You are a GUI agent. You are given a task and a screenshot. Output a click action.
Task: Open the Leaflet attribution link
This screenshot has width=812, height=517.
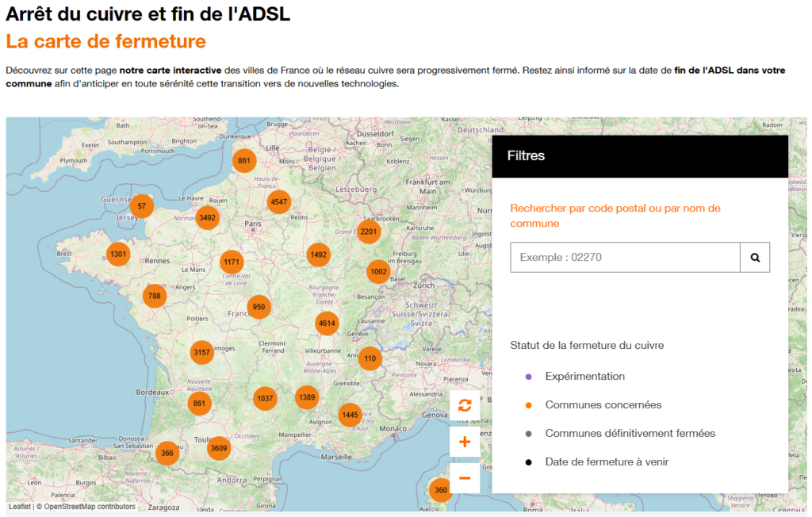pyautogui.click(x=20, y=507)
